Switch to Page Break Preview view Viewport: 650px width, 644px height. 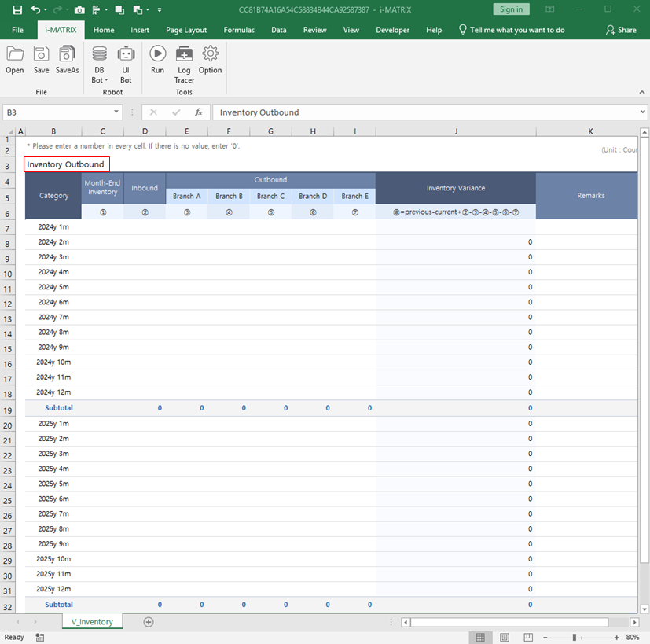pyautogui.click(x=527, y=637)
